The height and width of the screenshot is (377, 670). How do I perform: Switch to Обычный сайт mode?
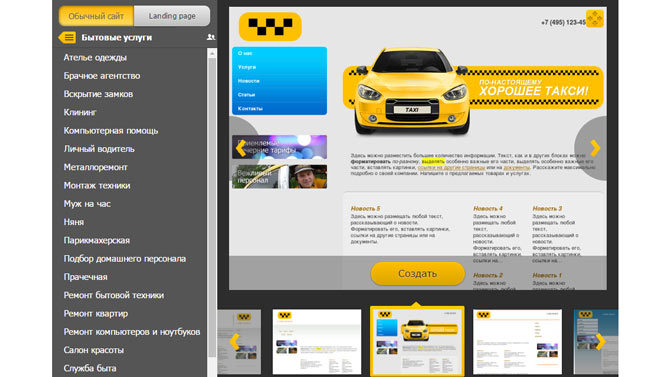[96, 16]
